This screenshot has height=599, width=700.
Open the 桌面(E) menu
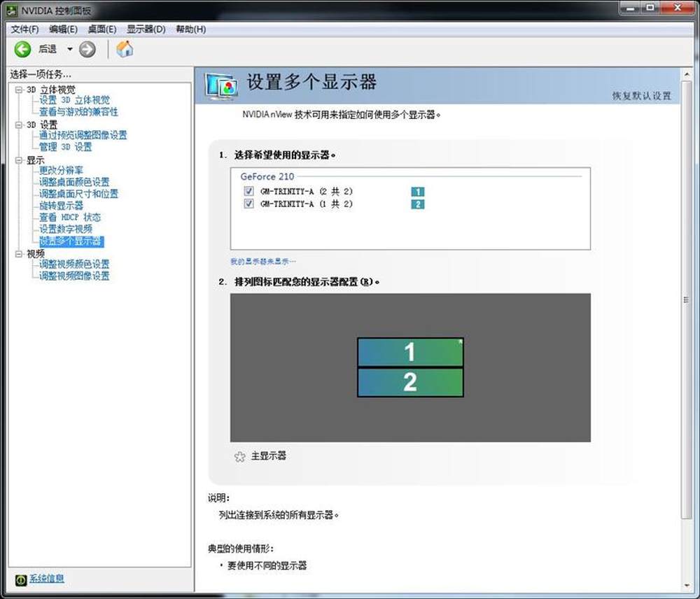click(x=102, y=29)
